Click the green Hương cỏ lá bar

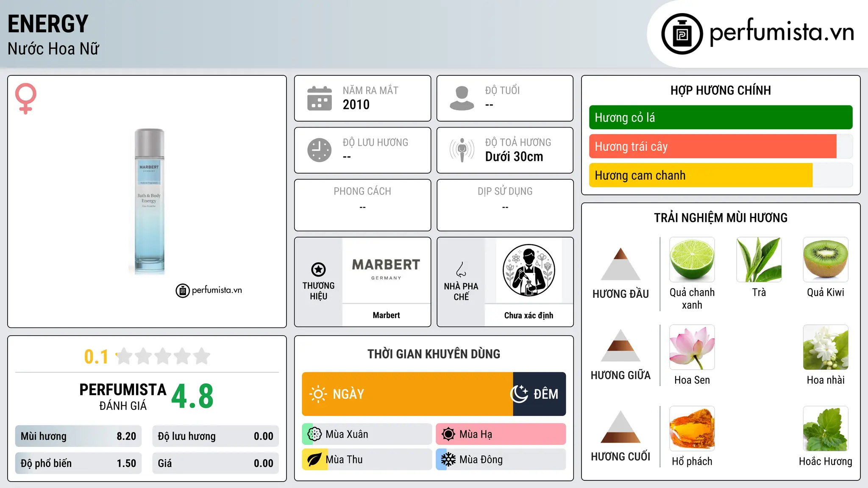pos(721,117)
